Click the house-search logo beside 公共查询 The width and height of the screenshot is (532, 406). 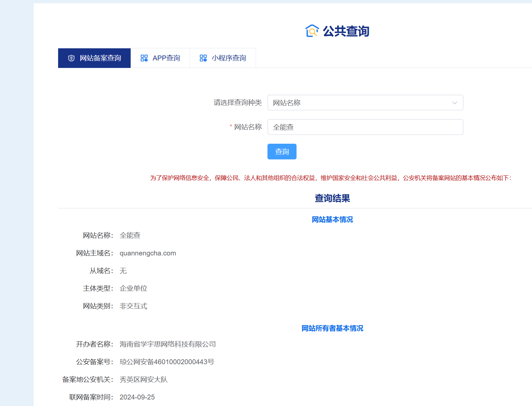click(312, 31)
